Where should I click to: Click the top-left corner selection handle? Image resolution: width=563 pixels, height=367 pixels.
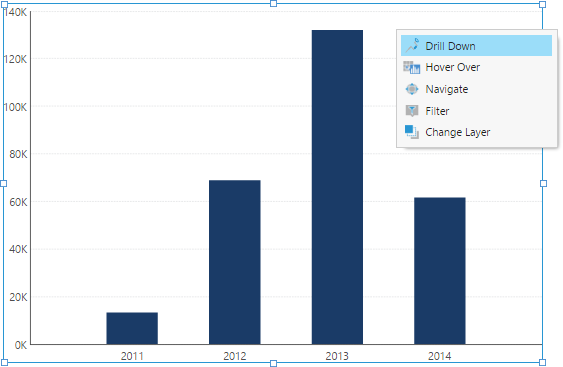tap(5, 4)
